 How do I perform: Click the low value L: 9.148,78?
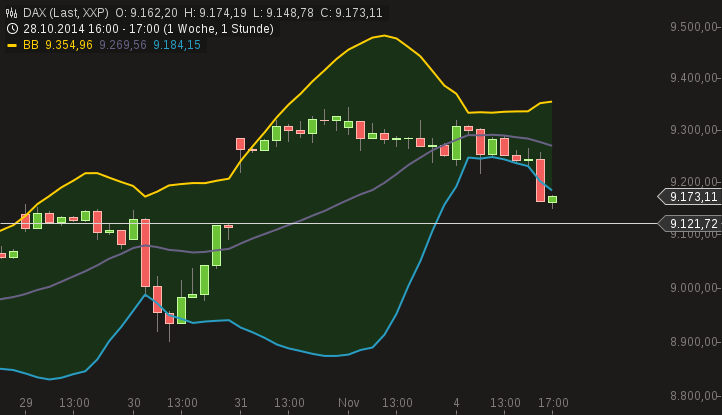(x=283, y=13)
